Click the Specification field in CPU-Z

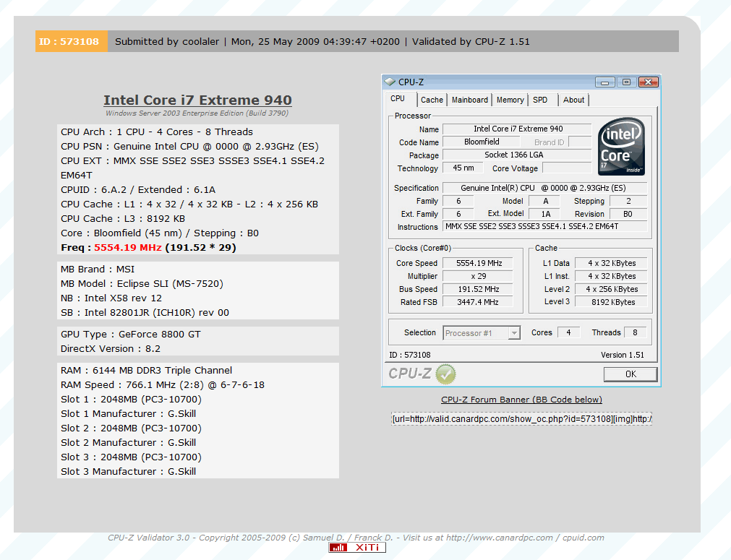(x=545, y=188)
